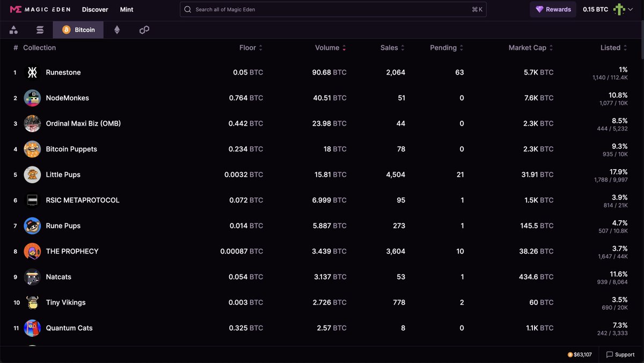Sort table by Floor column

click(x=251, y=48)
